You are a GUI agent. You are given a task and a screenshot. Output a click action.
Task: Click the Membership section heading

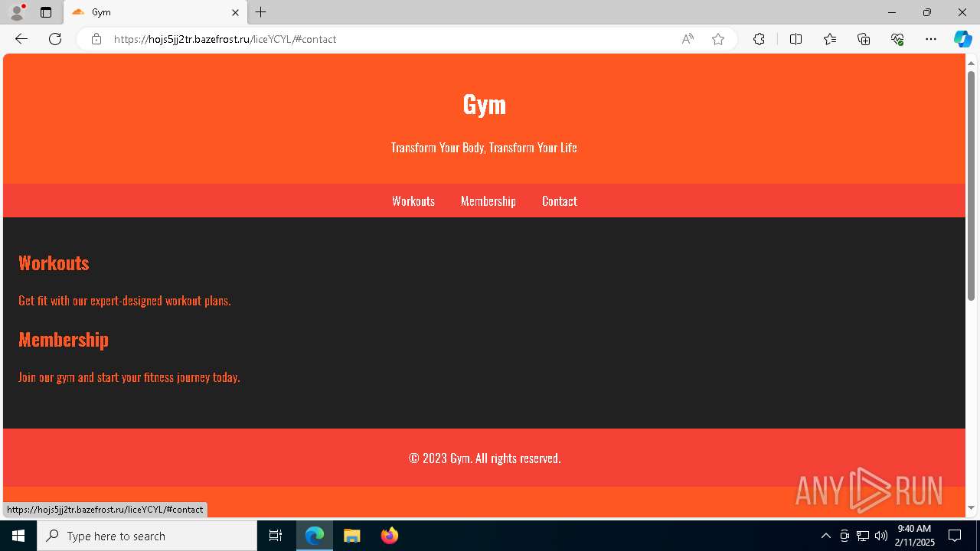pyautogui.click(x=64, y=339)
